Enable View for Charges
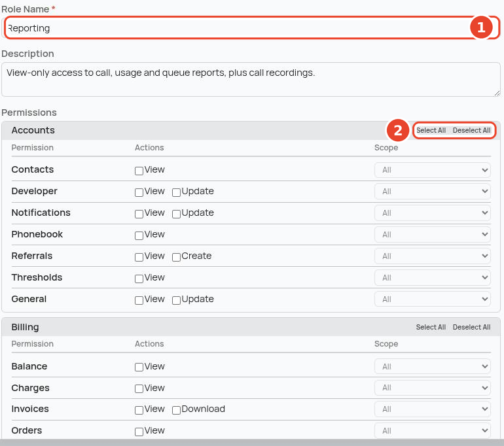This screenshot has height=446, width=504. 139,388
